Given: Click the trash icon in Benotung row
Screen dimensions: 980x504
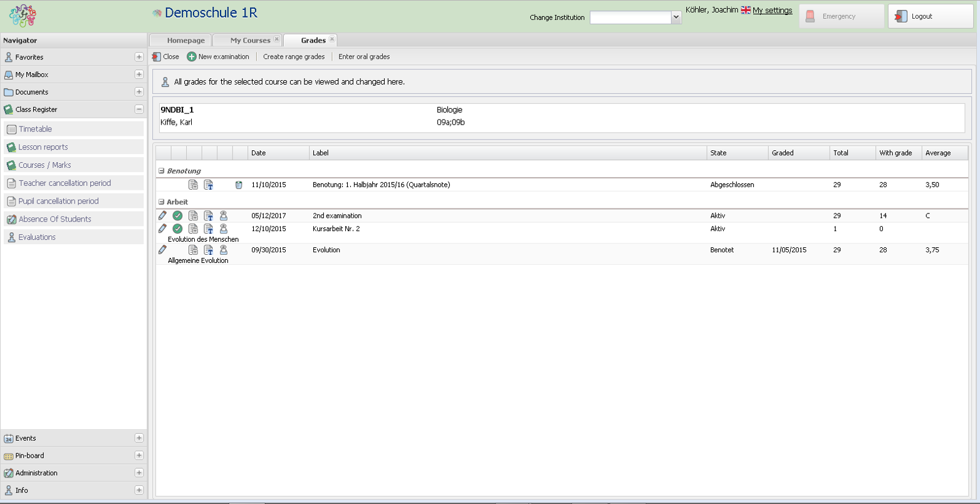Looking at the screenshot, I should (x=239, y=185).
